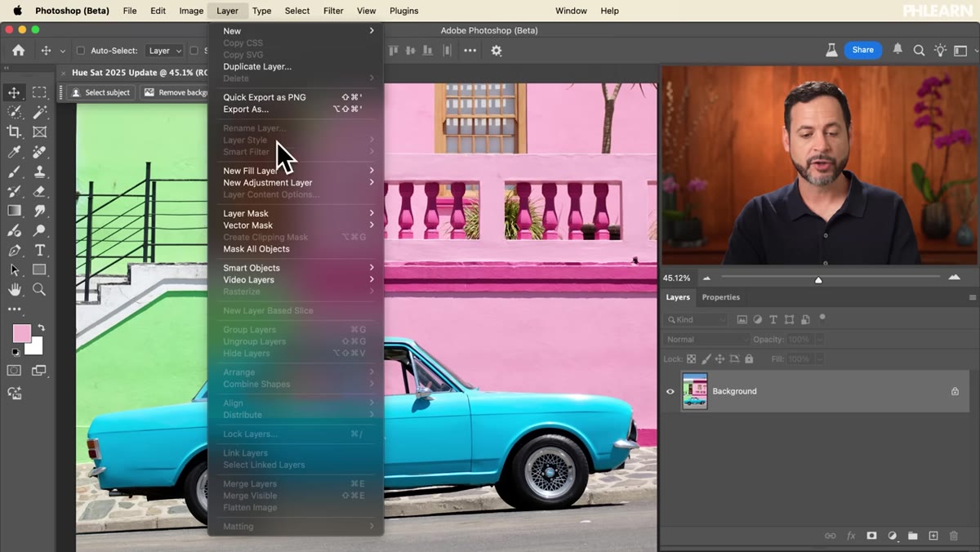Select the Gradient tool

tap(14, 211)
